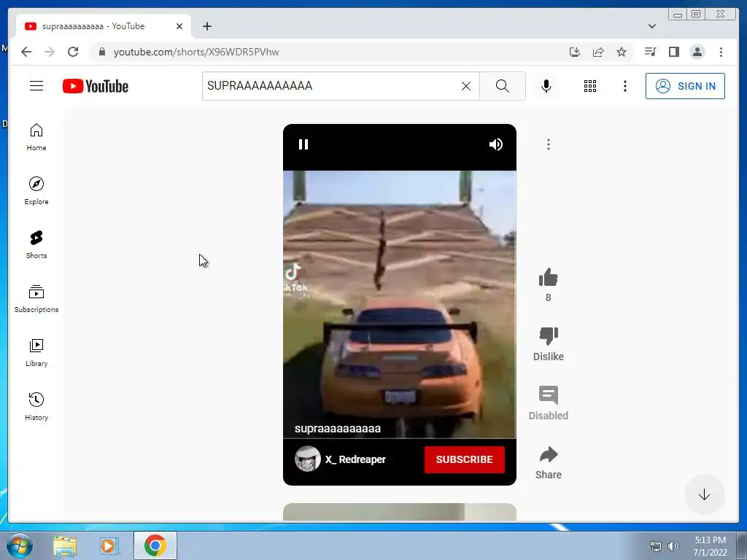
Task: Open X_ Redreaper channel avatar
Action: pos(307,459)
